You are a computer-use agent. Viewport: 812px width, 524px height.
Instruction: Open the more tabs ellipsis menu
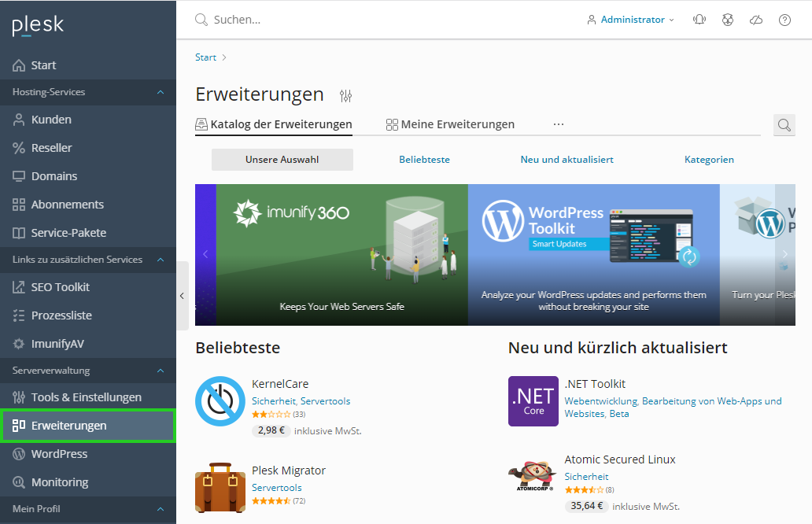pyautogui.click(x=559, y=124)
